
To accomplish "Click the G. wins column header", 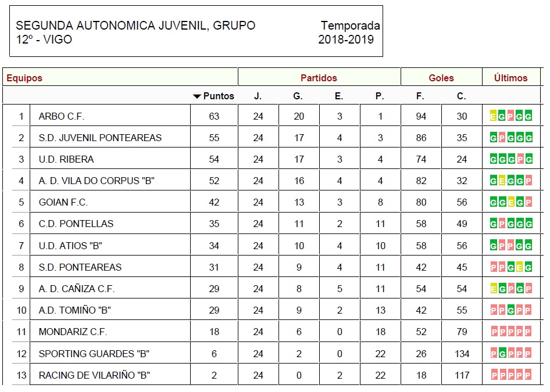I will tap(298, 96).
